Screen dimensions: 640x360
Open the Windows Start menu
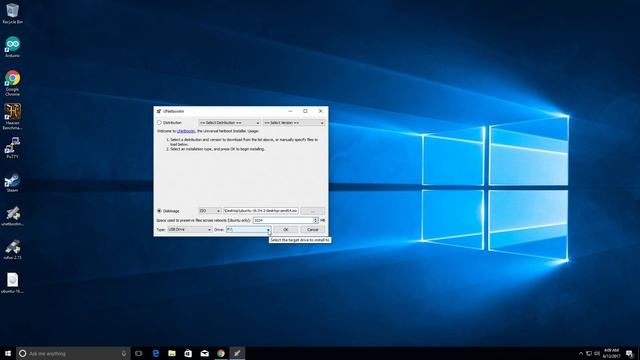point(8,353)
